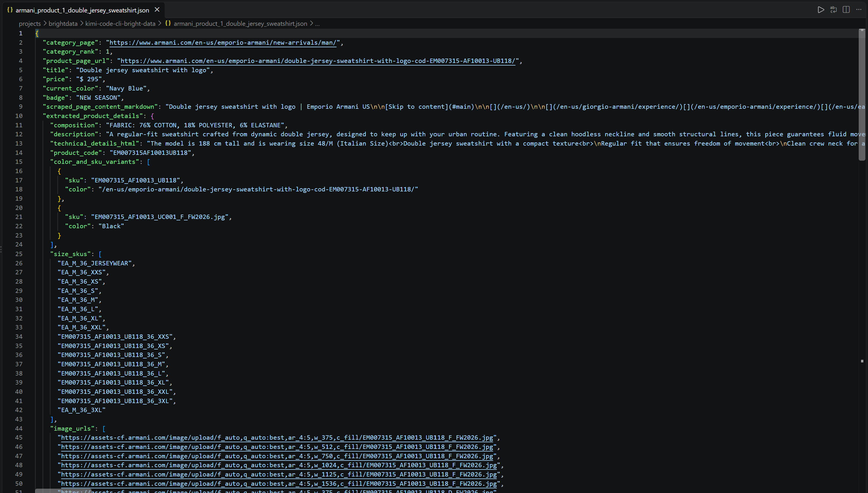This screenshot has width=868, height=493.
Task: Split the editor to the right
Action: click(x=846, y=10)
